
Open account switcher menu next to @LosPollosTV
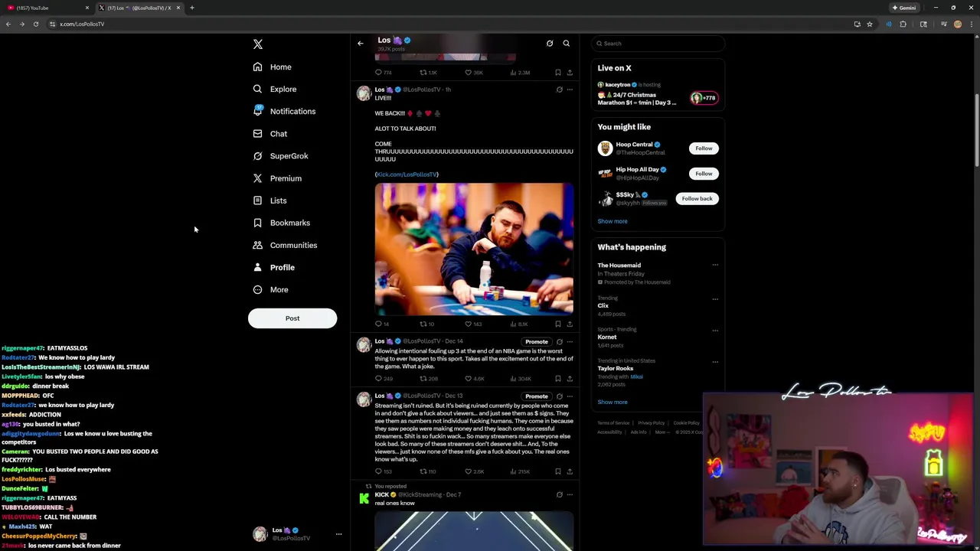[338, 534]
